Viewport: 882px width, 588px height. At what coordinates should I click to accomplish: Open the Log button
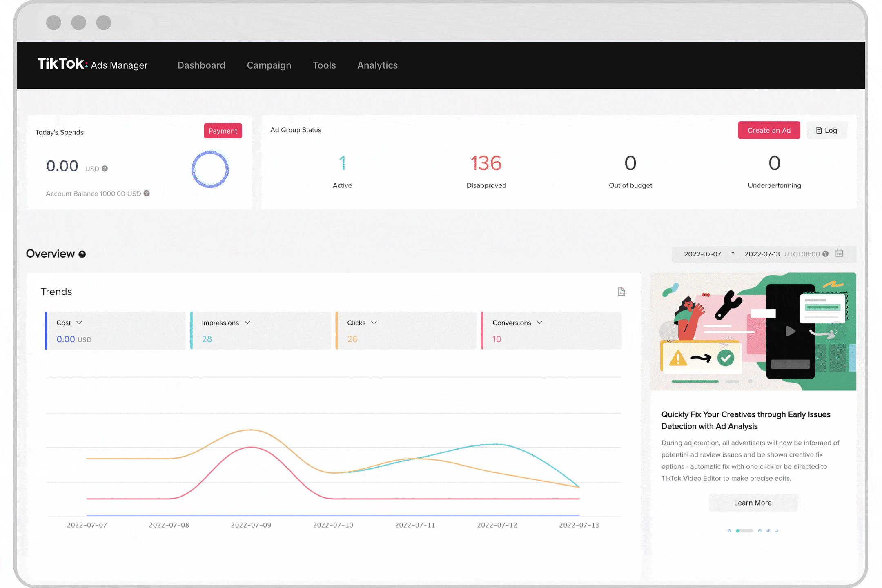coord(826,130)
